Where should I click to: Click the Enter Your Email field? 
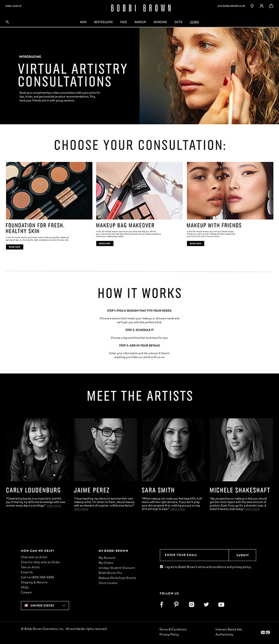194,555
